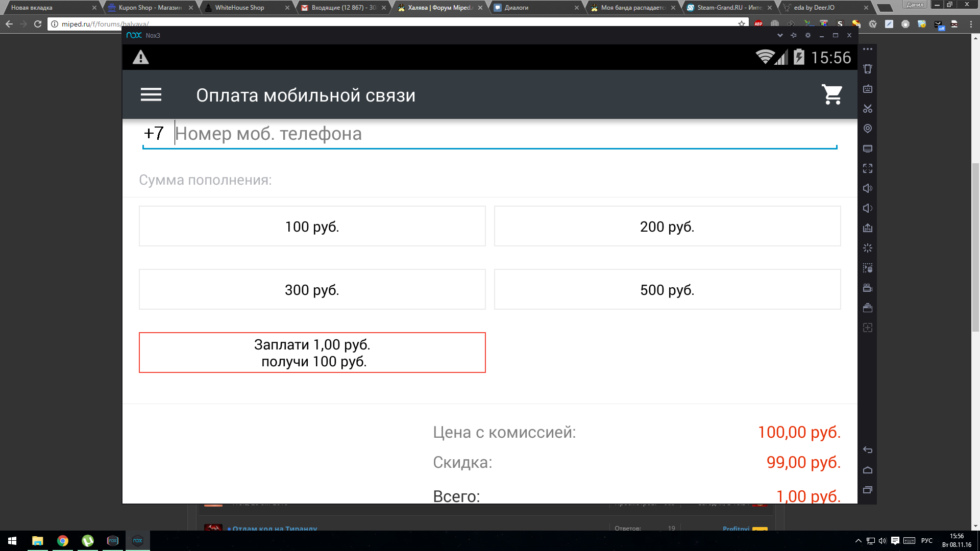Click Nox volume down icon
The height and width of the screenshot is (551, 980).
point(868,208)
